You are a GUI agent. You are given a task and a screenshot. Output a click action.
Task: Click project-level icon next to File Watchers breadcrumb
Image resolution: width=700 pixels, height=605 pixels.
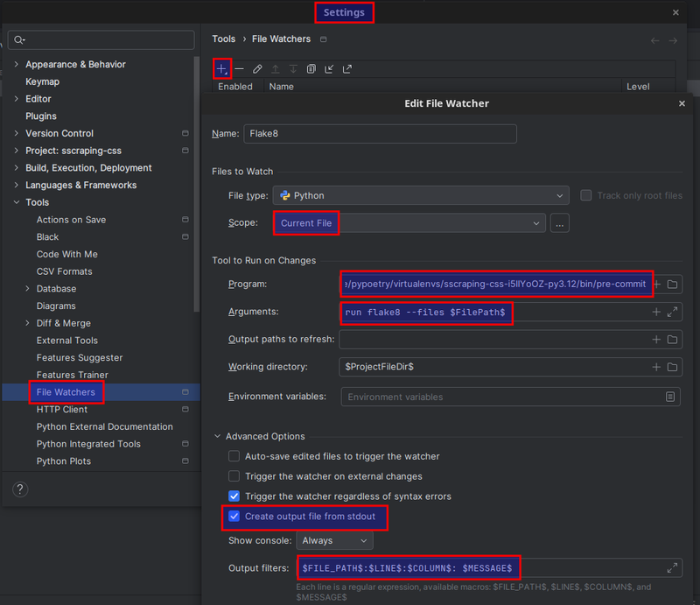pyautogui.click(x=324, y=39)
